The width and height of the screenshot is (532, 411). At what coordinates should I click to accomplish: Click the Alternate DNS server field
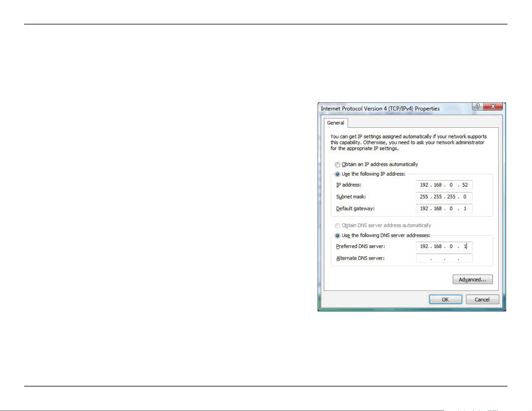(444, 258)
